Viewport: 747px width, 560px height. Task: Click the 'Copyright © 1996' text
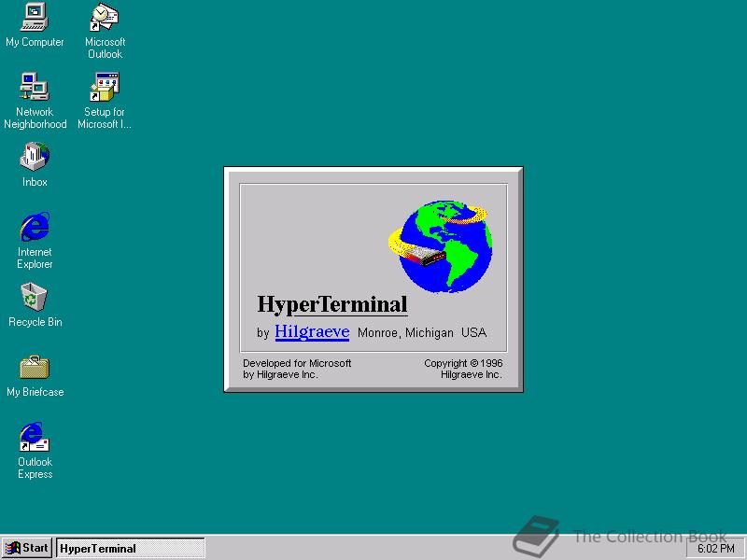(x=463, y=363)
